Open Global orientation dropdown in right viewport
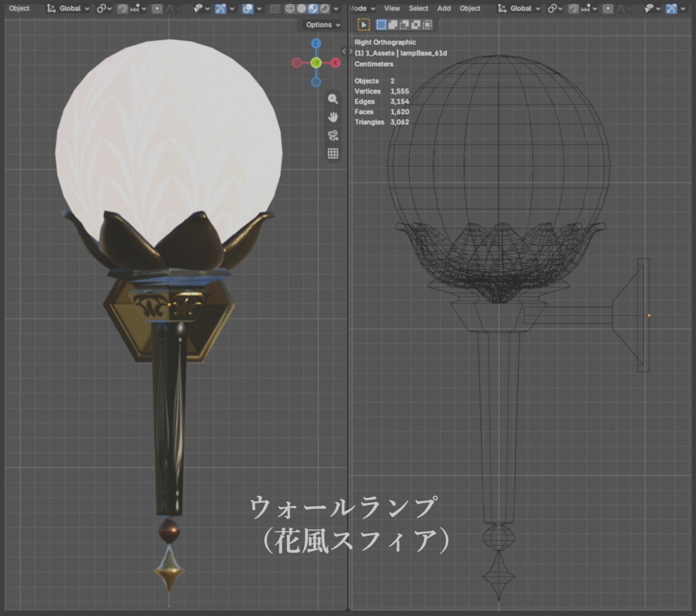 tap(519, 8)
